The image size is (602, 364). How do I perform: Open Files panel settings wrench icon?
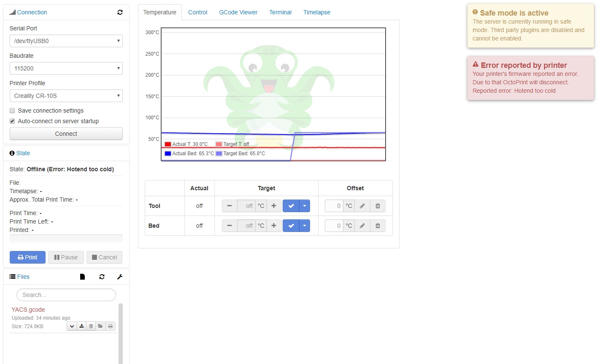pyautogui.click(x=119, y=276)
